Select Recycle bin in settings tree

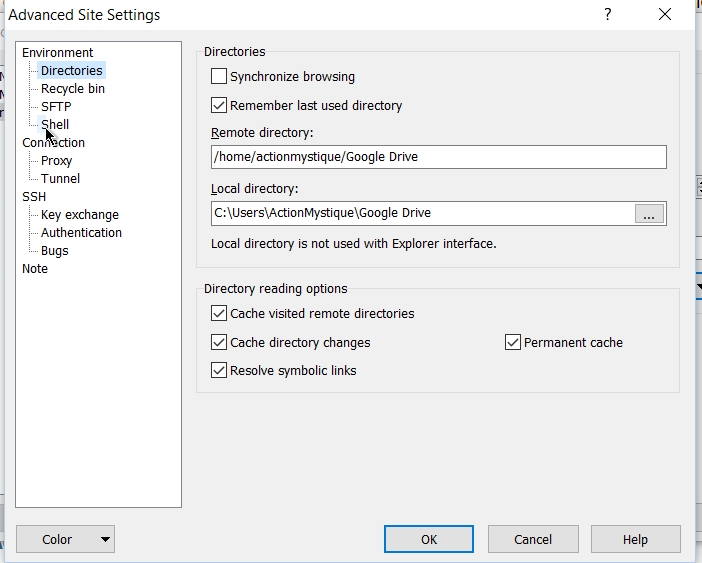72,88
